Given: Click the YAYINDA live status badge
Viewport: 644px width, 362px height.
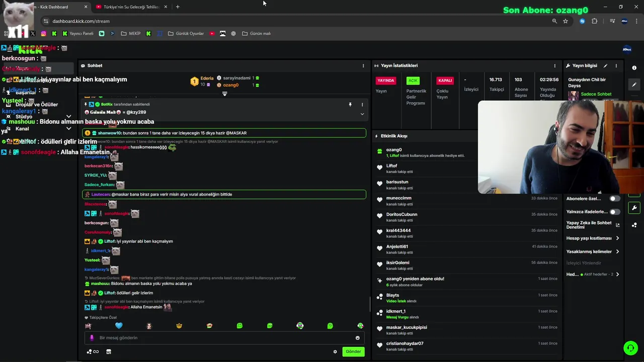Looking at the screenshot, I should tap(386, 80).
